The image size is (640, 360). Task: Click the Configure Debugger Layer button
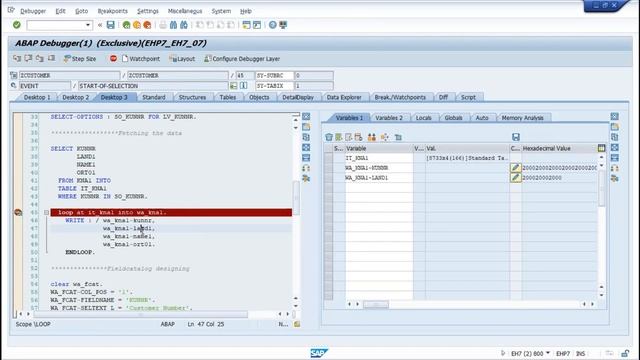pos(242,59)
